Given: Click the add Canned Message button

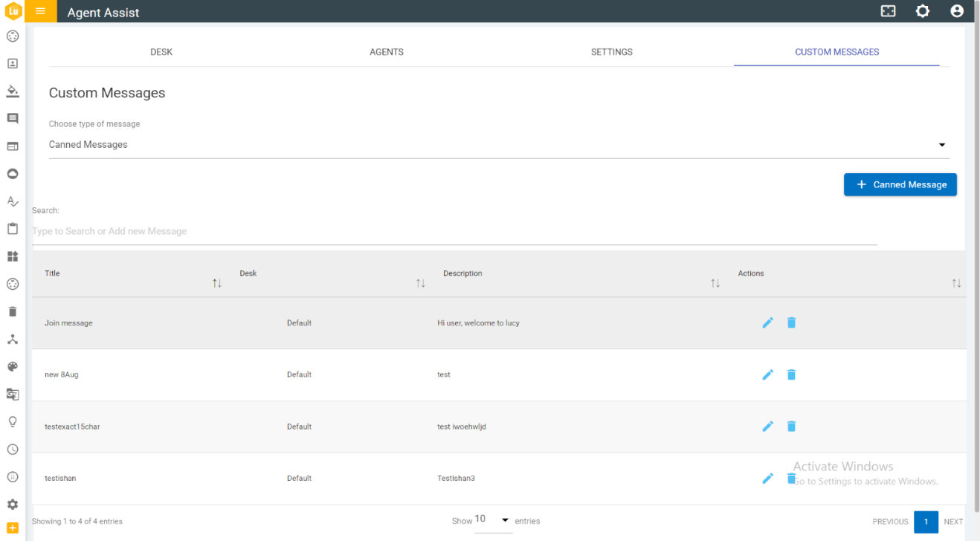Looking at the screenshot, I should pyautogui.click(x=900, y=184).
